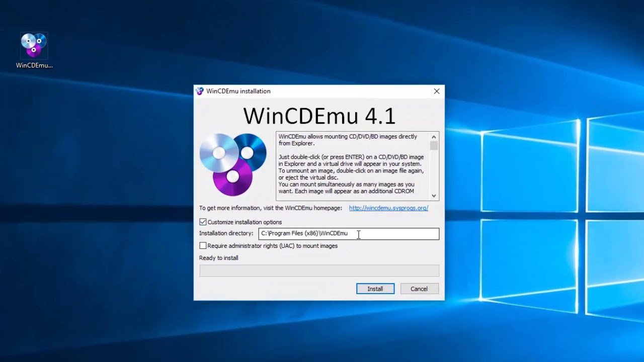Click the installation progress bar
Viewport: 644px width, 362px height.
pos(319,270)
